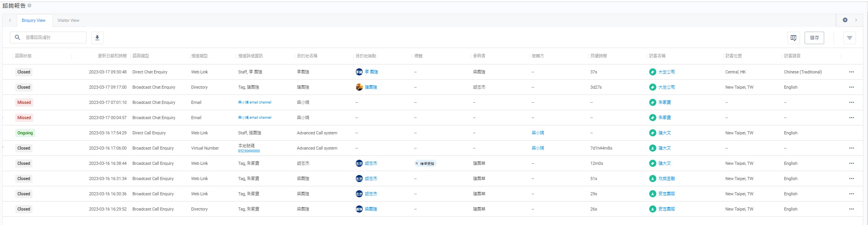Viewport: 868px width, 225px height.
Task: Click the left chevron before Enquiry View tab
Action: click(10, 20)
